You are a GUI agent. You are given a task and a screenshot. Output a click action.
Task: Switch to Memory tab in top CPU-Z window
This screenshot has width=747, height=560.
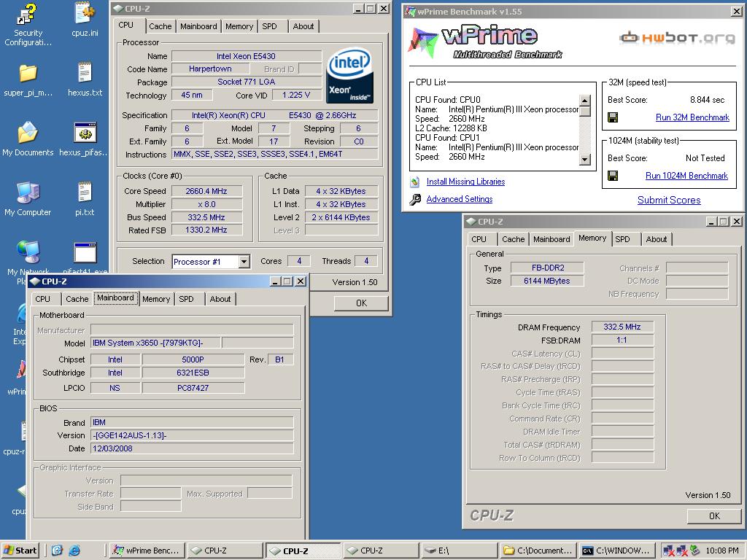[239, 26]
